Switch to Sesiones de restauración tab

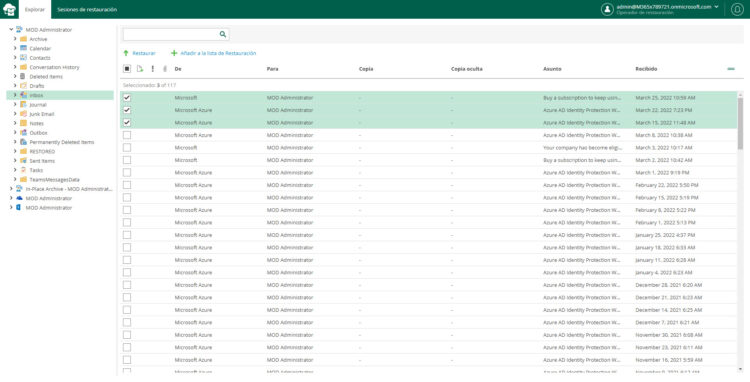[87, 10]
